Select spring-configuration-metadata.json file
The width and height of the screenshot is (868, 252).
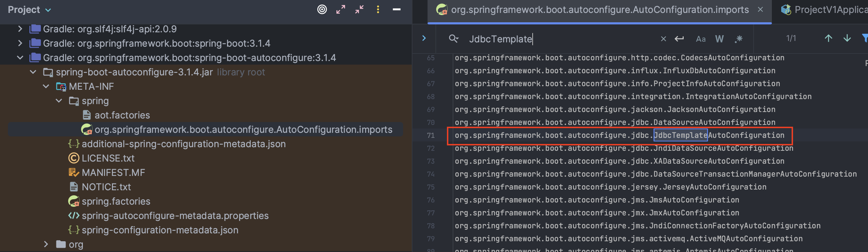pos(160,230)
